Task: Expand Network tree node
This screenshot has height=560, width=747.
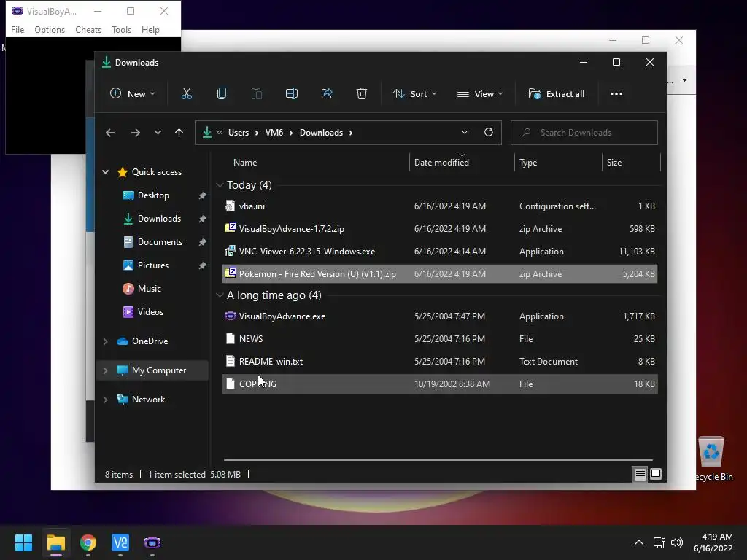Action: (x=106, y=400)
